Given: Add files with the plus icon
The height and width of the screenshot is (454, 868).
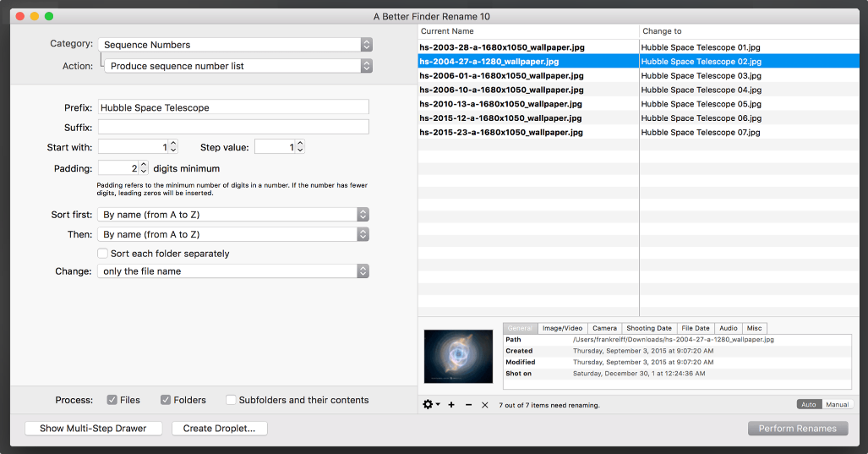Looking at the screenshot, I should click(x=451, y=405).
